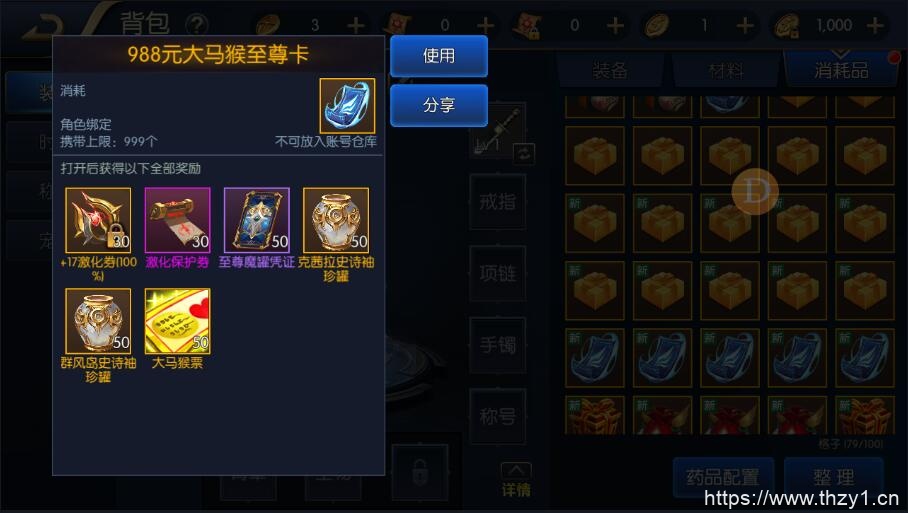Click the plus next to value 3
Screen dimensions: 908x513
(x=356, y=25)
